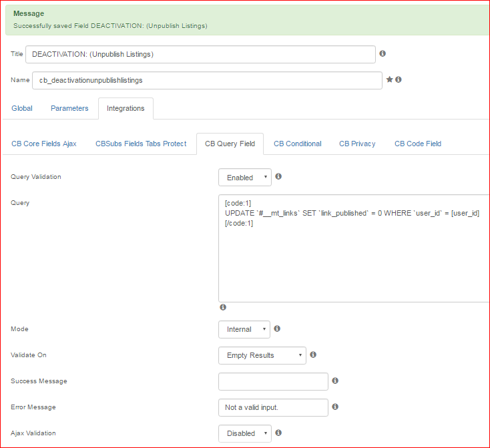Switch to the Global tab
The height and width of the screenshot is (448, 490).
[x=22, y=108]
